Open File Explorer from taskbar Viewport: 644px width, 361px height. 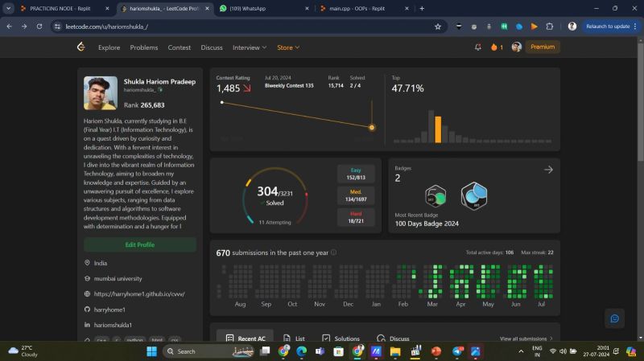point(395,351)
